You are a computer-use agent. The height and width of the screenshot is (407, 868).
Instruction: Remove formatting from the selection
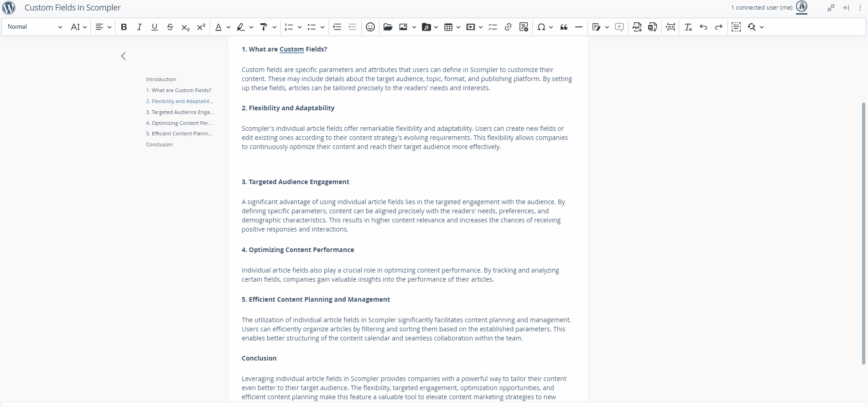[x=688, y=27]
